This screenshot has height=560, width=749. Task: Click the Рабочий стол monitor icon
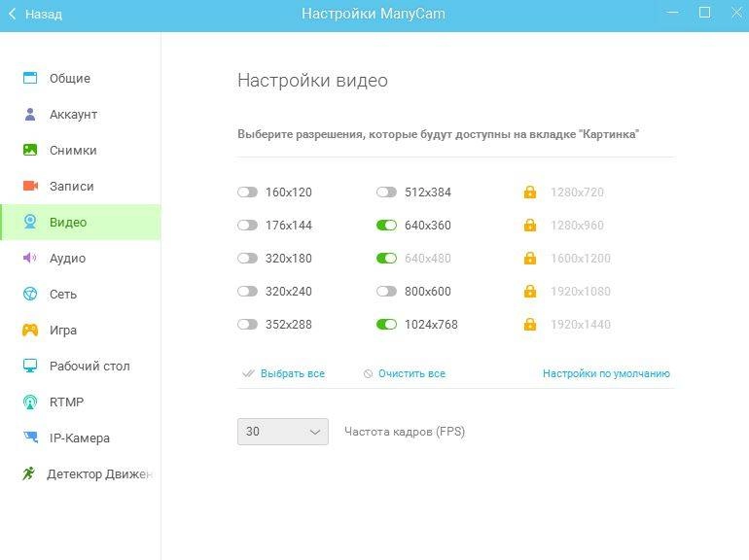[x=30, y=366]
